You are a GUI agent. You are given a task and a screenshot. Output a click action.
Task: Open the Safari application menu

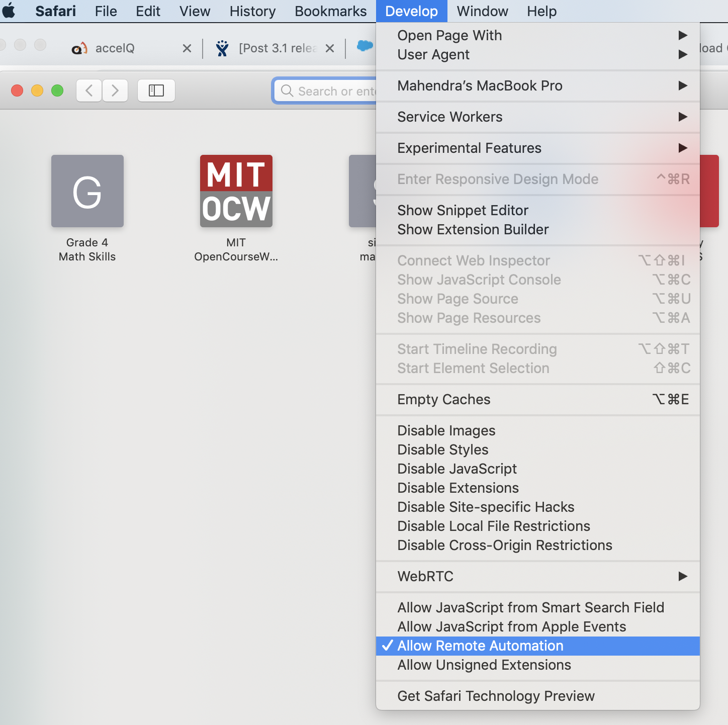[55, 11]
